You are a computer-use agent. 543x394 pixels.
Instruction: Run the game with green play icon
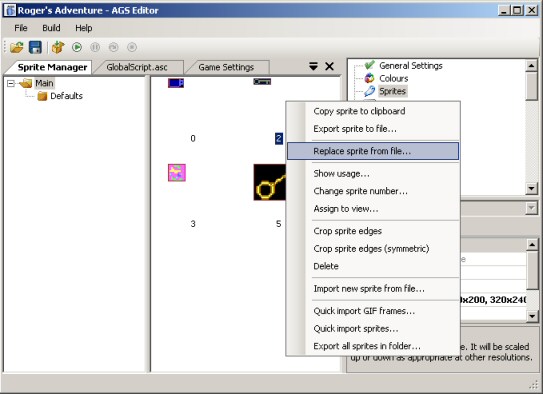[77, 47]
